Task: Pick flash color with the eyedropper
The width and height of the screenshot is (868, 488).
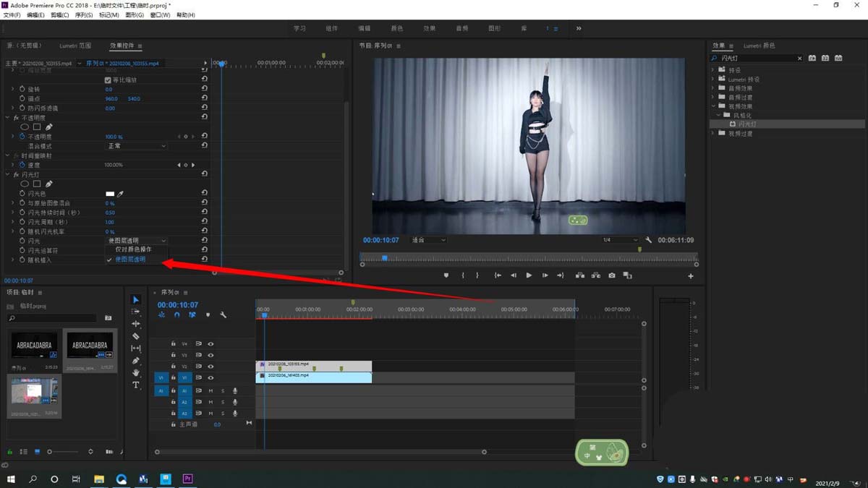Action: click(121, 194)
